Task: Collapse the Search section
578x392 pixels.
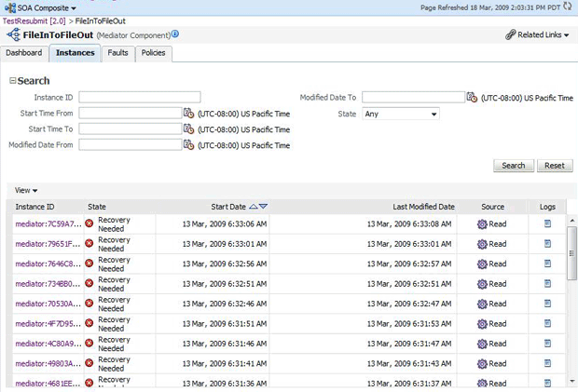Action: [12, 81]
